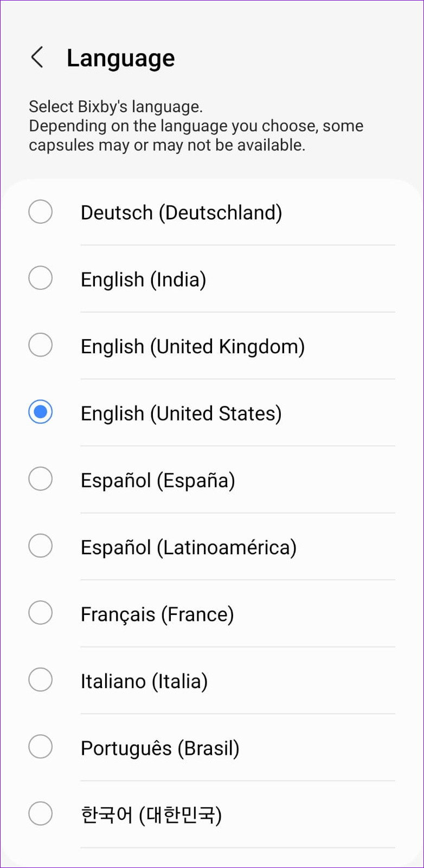Select the Português (Brasil) radio button
The width and height of the screenshot is (424, 868).
point(41,747)
